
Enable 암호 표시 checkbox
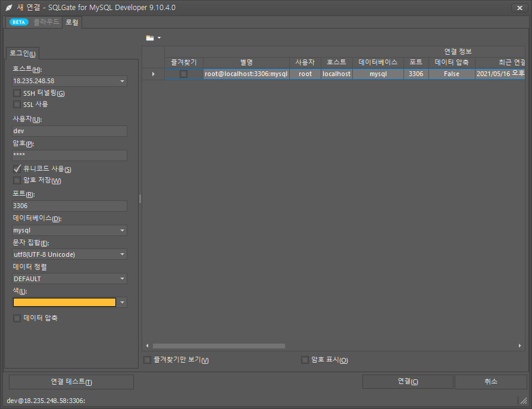pyautogui.click(x=305, y=360)
